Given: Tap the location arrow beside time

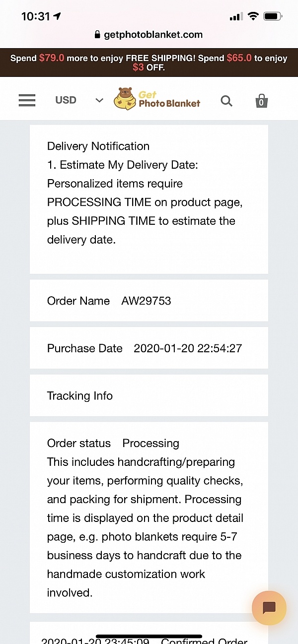Looking at the screenshot, I should [57, 16].
